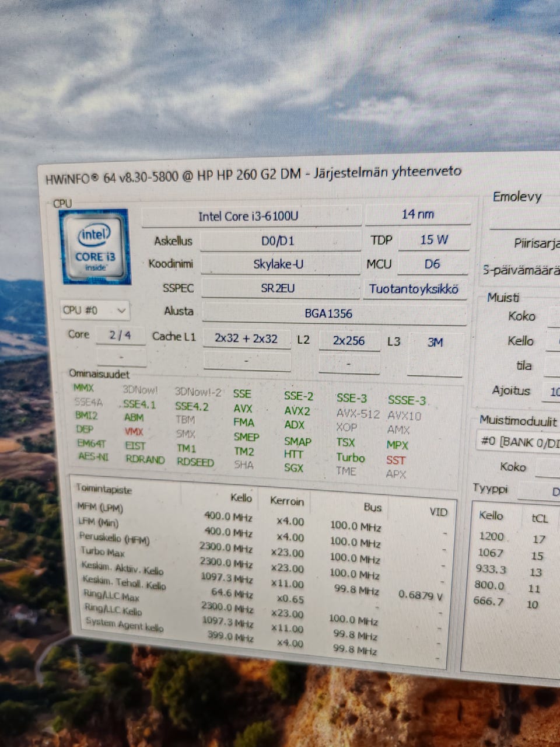Click the Cache L1 value 2x32 + 2x32

point(246,338)
